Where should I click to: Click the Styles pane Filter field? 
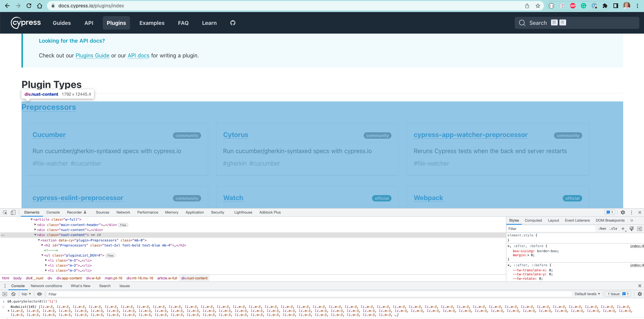[551, 229]
